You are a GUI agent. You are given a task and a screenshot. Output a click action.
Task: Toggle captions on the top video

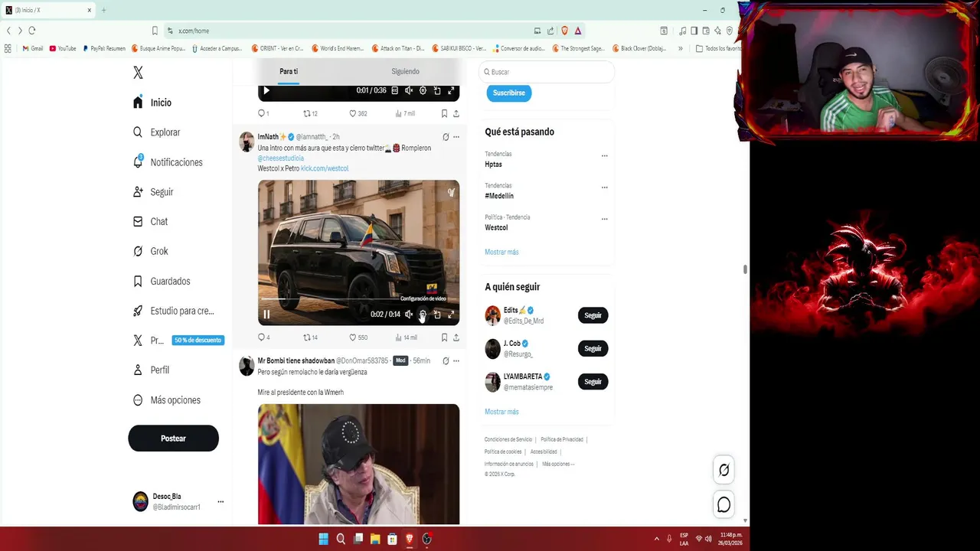tap(395, 90)
